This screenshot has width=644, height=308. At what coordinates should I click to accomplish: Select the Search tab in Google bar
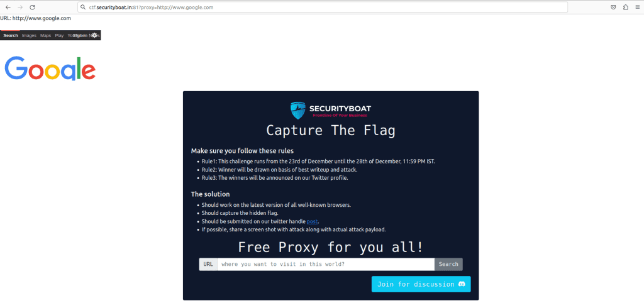(x=11, y=36)
